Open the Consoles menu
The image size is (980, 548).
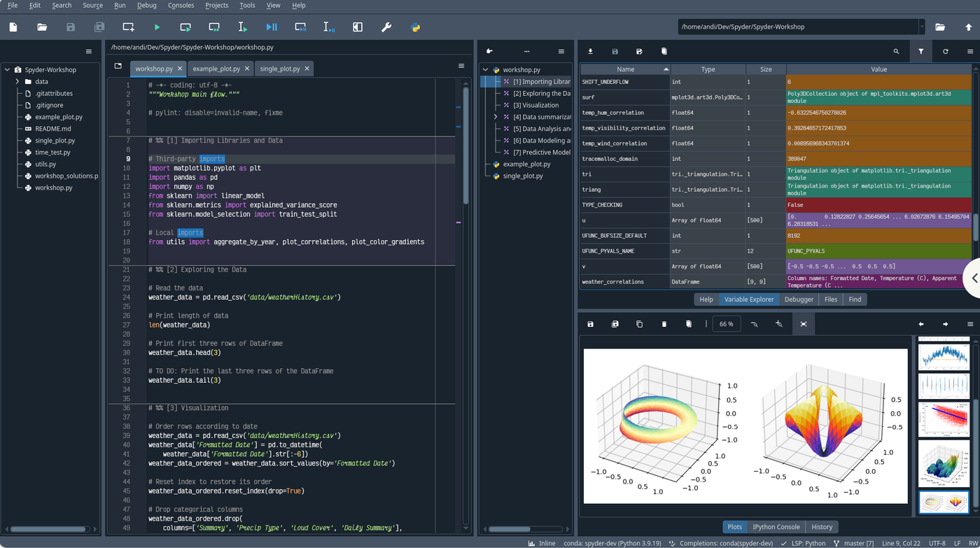181,6
